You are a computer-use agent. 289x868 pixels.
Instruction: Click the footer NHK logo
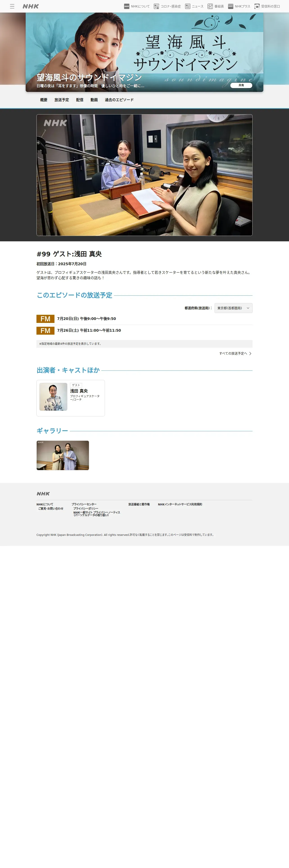coord(43,494)
